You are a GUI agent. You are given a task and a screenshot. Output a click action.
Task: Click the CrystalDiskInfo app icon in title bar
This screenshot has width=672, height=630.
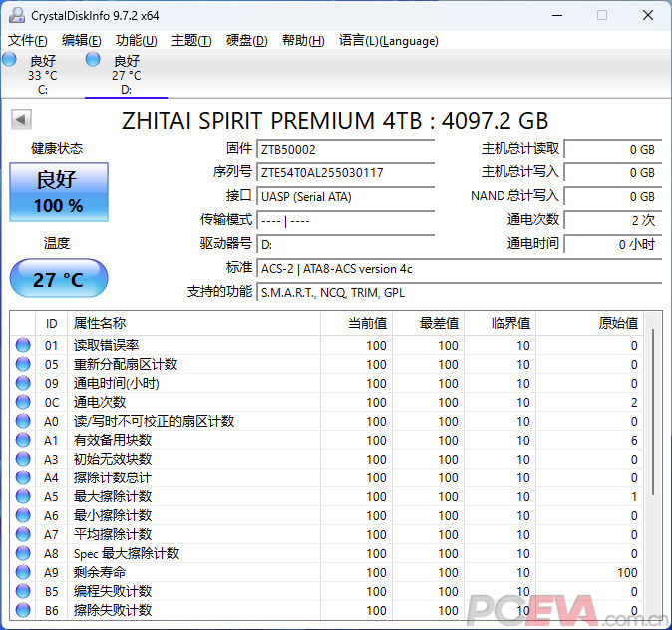point(16,15)
